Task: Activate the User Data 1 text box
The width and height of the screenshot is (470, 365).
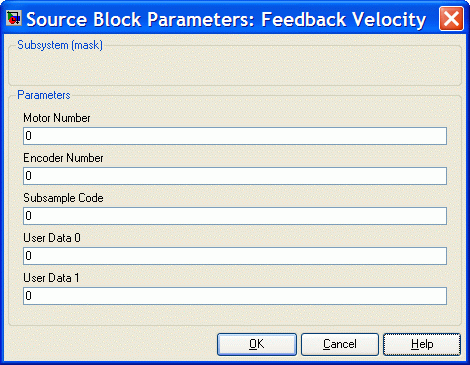Action: (235, 296)
